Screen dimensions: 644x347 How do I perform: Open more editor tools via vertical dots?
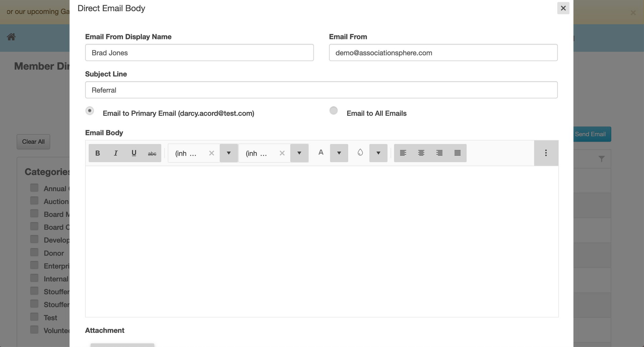pos(546,153)
